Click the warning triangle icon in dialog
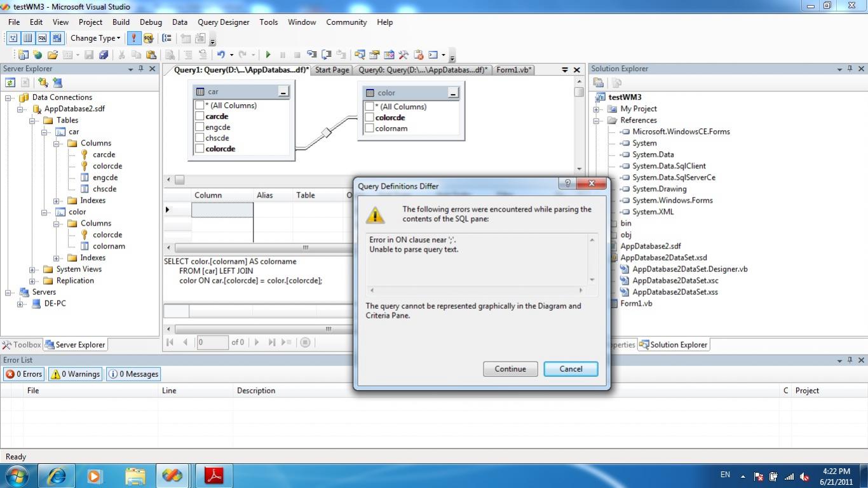The image size is (868, 488). click(x=376, y=215)
